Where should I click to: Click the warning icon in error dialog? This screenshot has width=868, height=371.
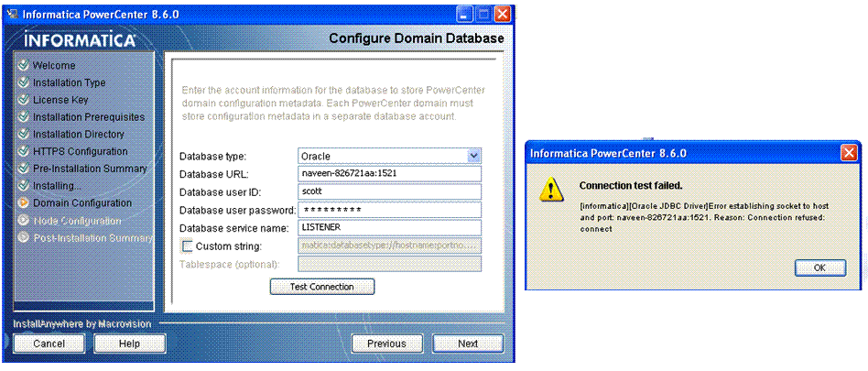point(551,191)
